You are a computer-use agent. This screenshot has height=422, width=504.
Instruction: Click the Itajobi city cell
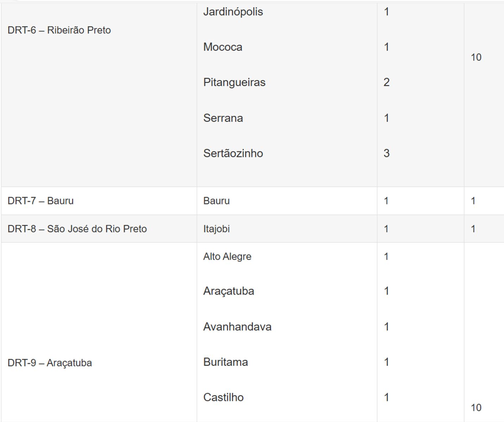click(216, 229)
